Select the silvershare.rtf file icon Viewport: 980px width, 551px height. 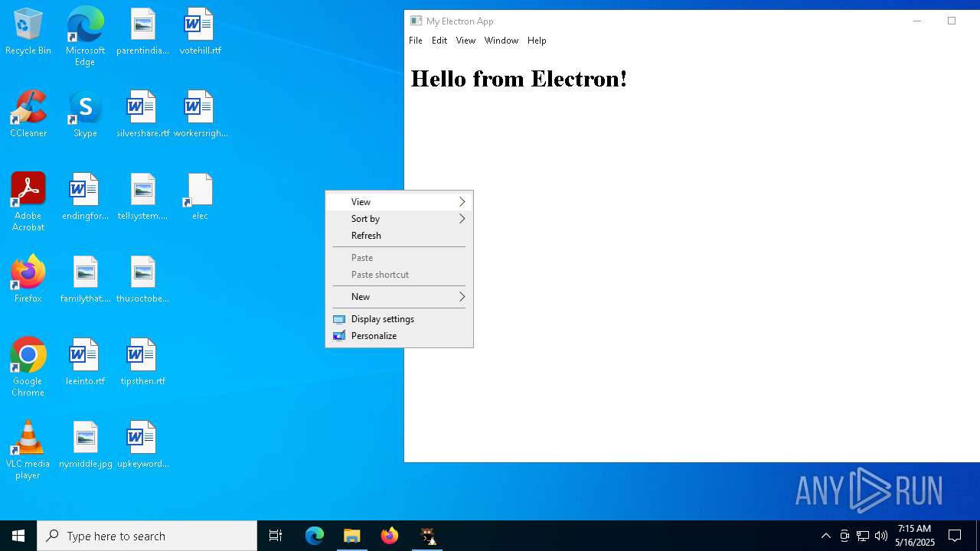coord(142,115)
